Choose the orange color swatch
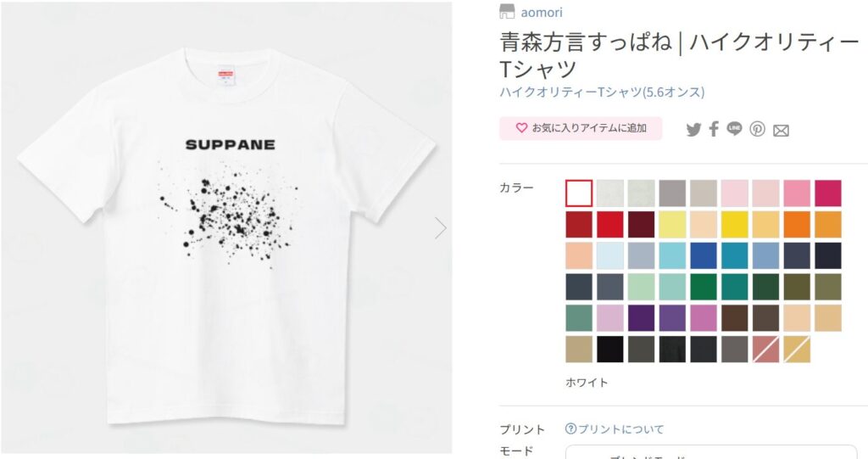The image size is (868, 459). coord(797,225)
